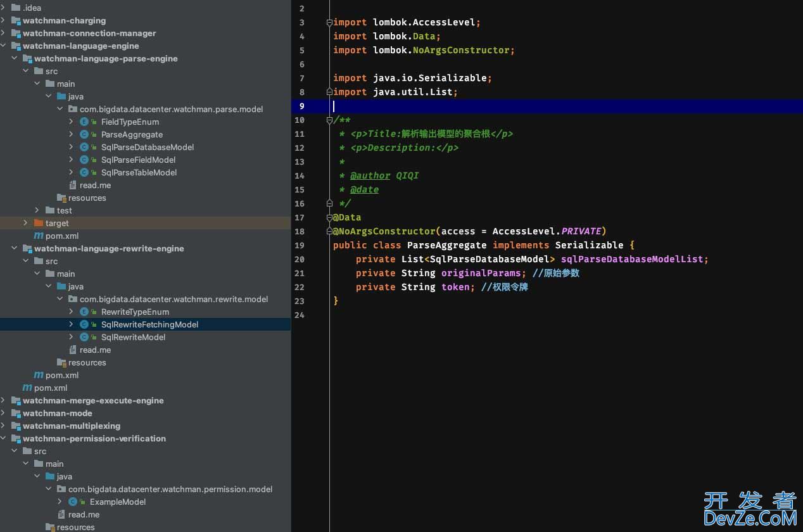Click gutter line number 20
Image resolution: width=803 pixels, height=532 pixels.
[300, 259]
